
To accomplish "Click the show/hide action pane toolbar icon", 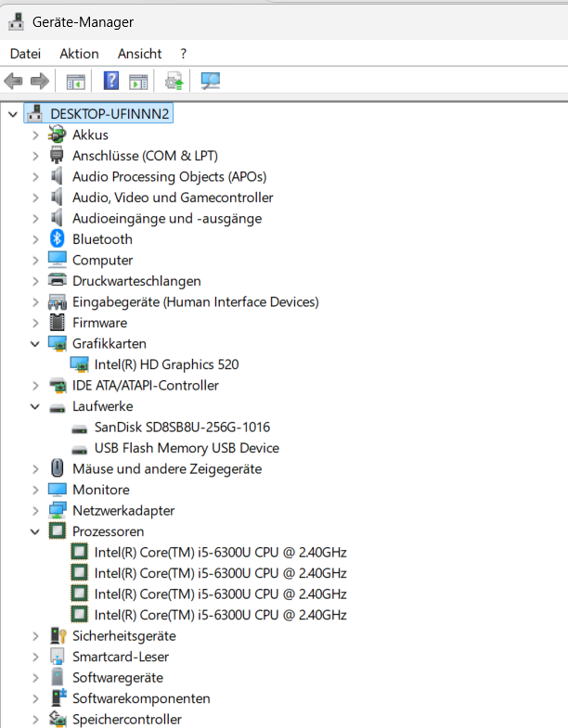I will (x=138, y=82).
